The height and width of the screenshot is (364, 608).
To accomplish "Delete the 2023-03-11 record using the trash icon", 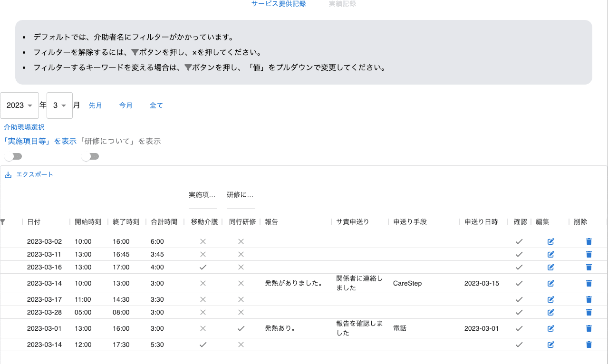I will (589, 254).
